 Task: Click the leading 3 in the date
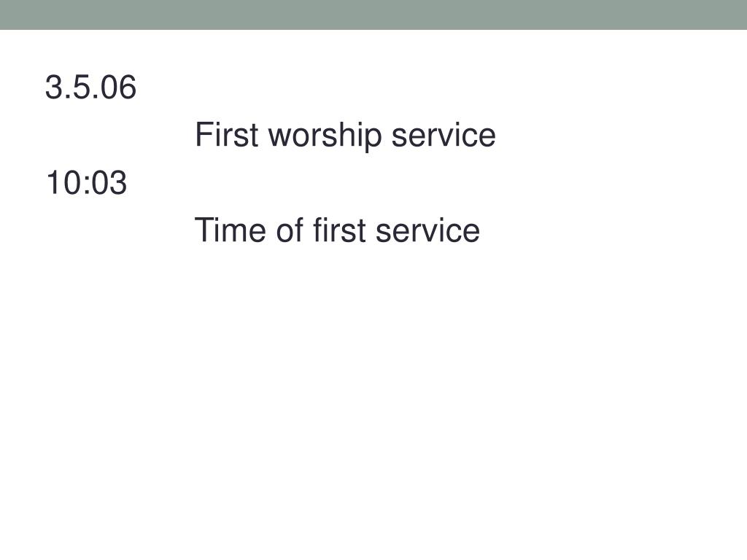(x=54, y=87)
